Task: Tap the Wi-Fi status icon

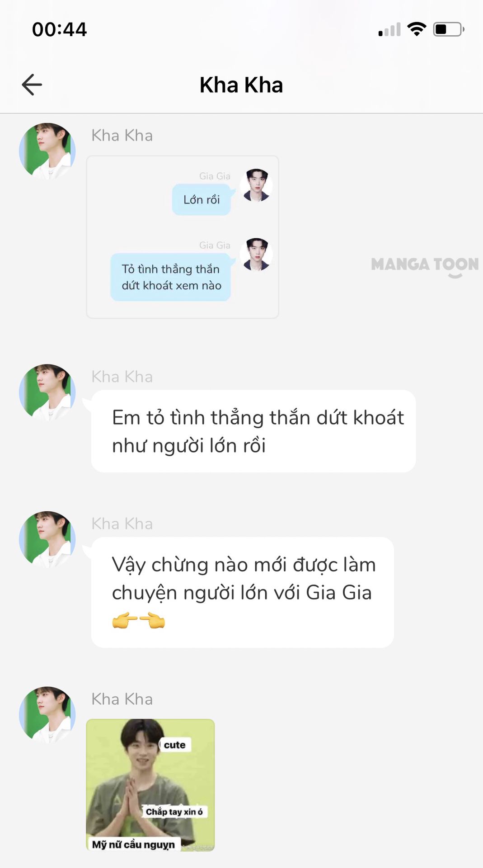Action: coord(417,29)
